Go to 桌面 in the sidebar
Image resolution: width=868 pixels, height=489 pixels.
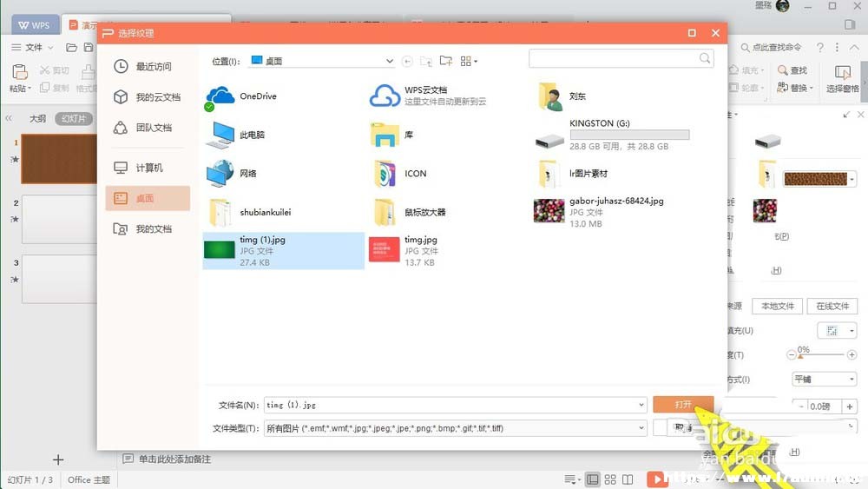[148, 198]
